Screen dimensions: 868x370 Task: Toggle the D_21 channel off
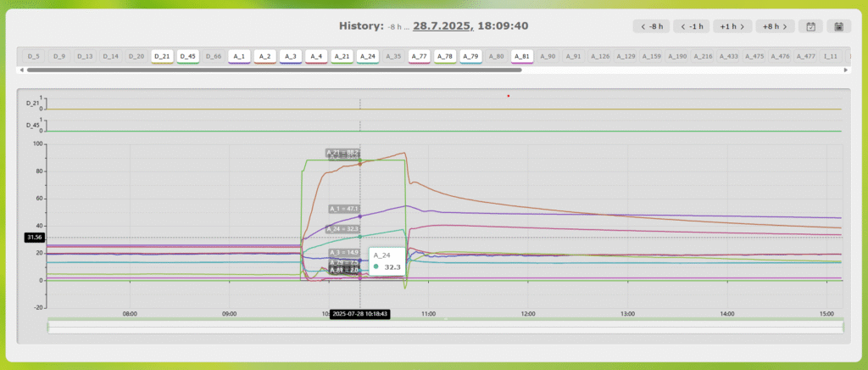point(162,56)
